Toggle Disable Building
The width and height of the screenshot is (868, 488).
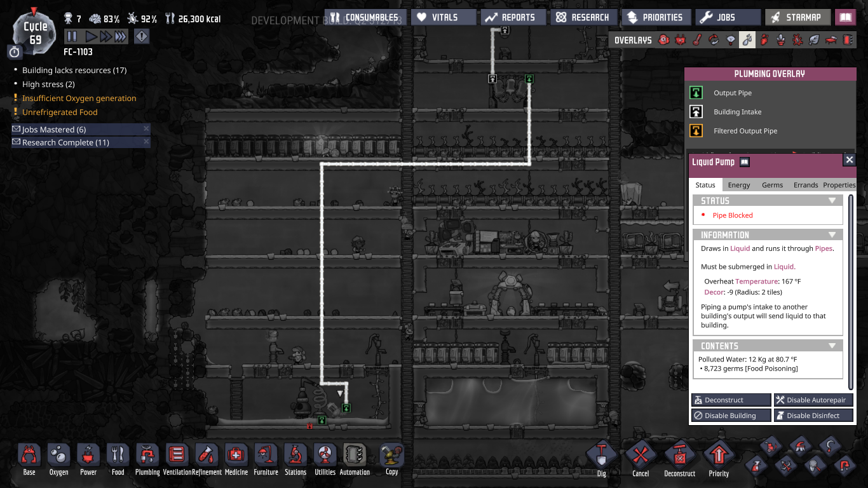pyautogui.click(x=731, y=416)
